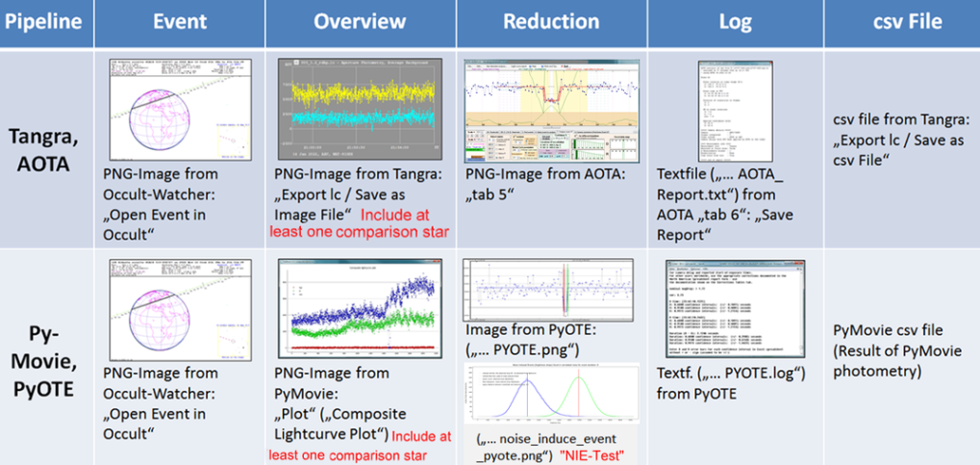Open the NIE-Test blue and green distribution plot

click(551, 392)
